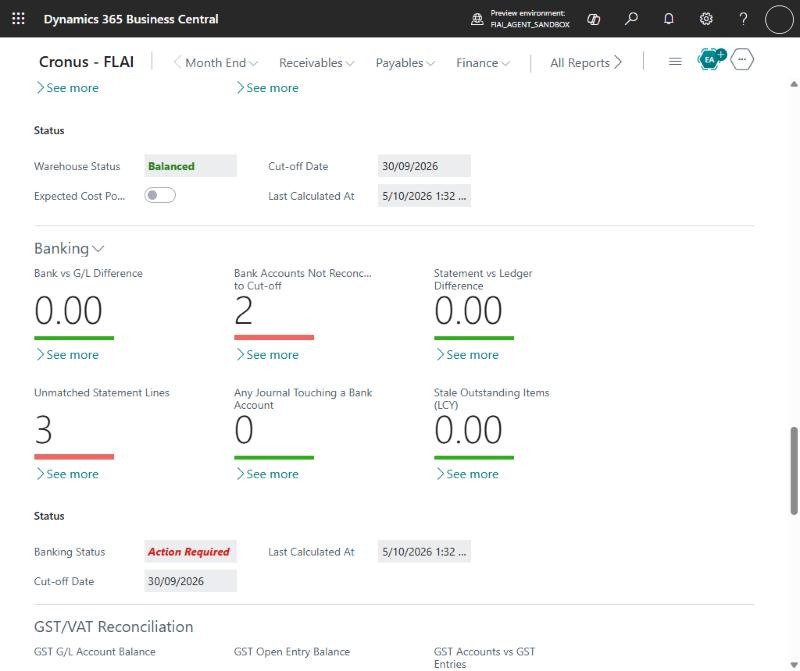This screenshot has width=800, height=671.
Task: Click the Any Journal Touching Bank Account value
Action: tap(244, 430)
